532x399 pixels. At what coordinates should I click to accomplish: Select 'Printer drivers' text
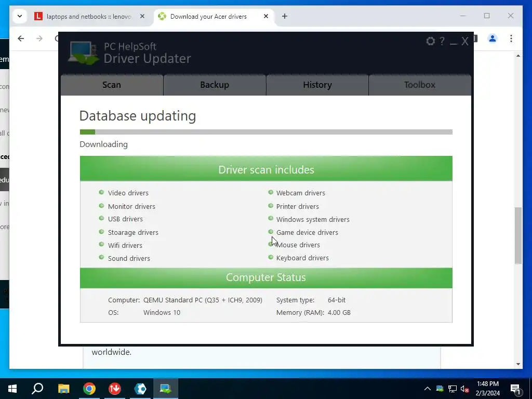click(298, 206)
